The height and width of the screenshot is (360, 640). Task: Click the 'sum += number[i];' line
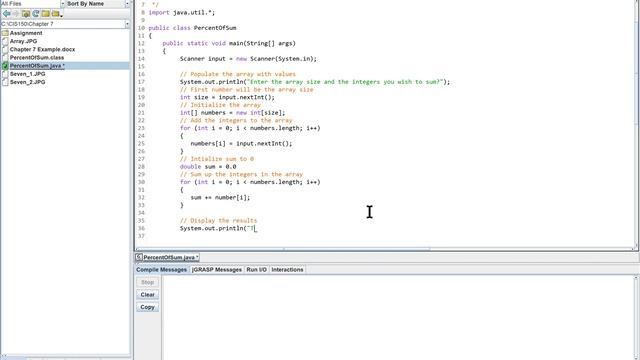(220, 198)
